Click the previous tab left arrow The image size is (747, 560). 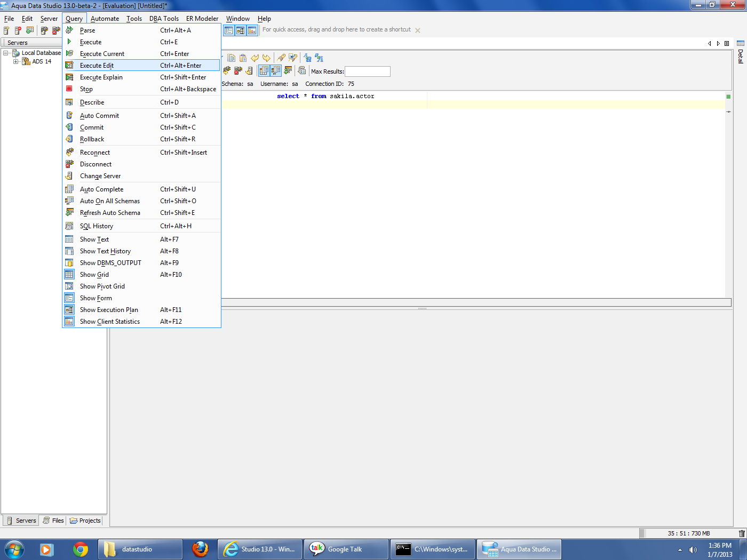pyautogui.click(x=710, y=43)
